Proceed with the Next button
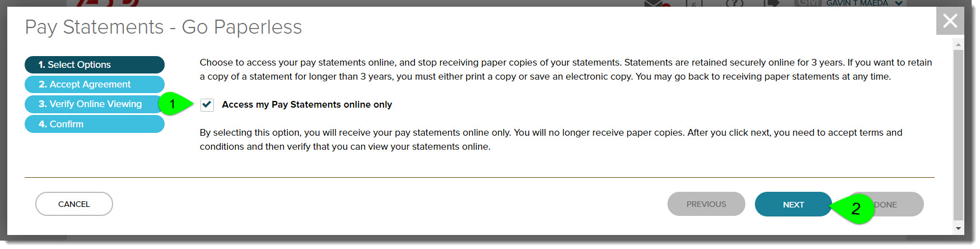980x249 pixels. pos(792,204)
